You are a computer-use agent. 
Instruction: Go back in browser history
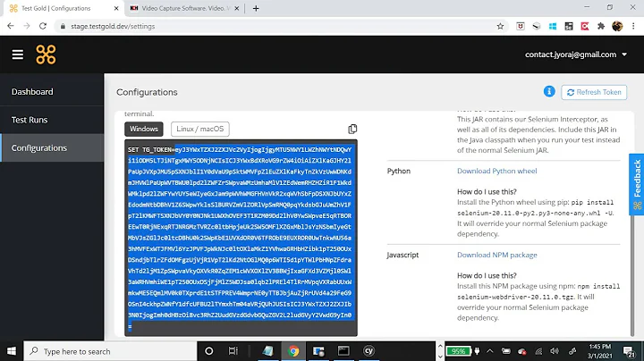point(11,26)
